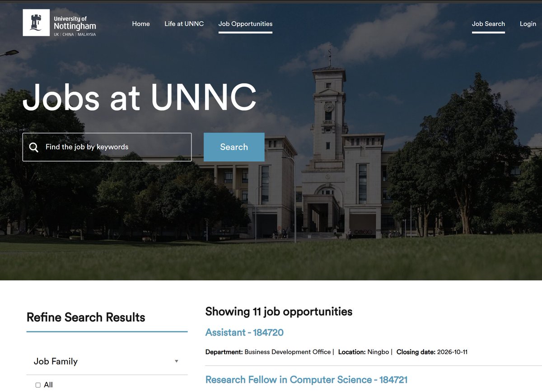Image resolution: width=542 pixels, height=392 pixels.
Task: Click the All label beside the checkbox
Action: (x=48, y=385)
